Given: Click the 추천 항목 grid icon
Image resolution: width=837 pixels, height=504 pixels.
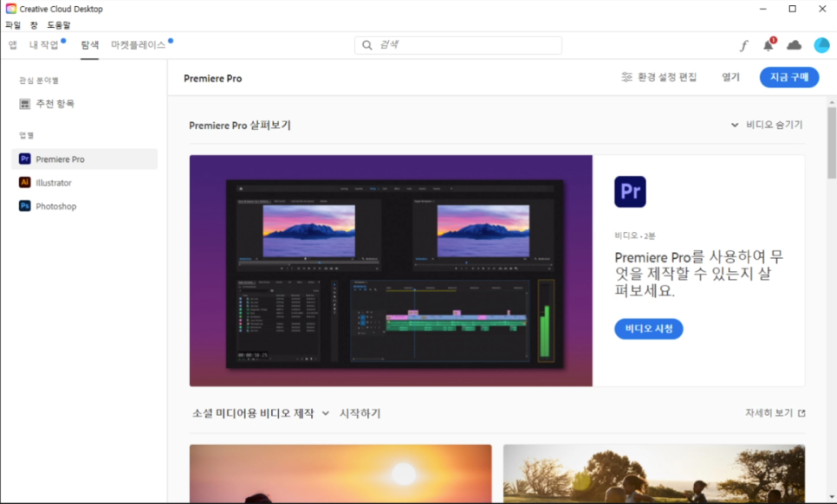Looking at the screenshot, I should coord(24,103).
